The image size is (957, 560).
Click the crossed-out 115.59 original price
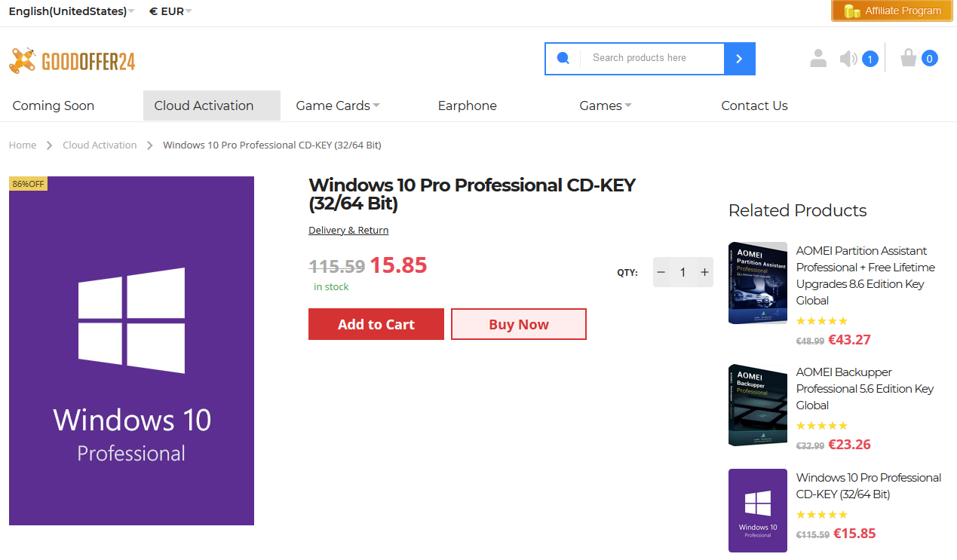point(337,266)
